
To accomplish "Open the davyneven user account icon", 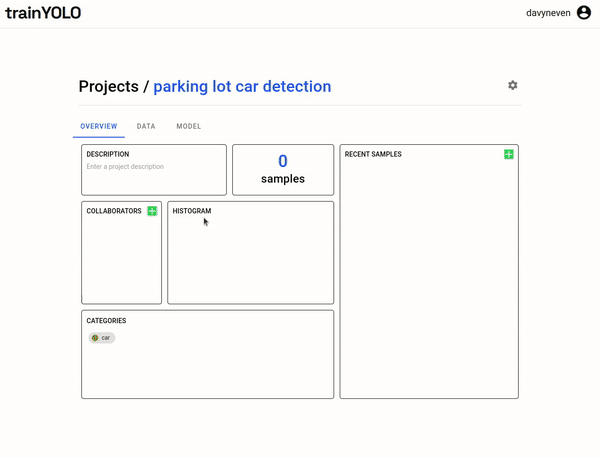I will (x=584, y=13).
